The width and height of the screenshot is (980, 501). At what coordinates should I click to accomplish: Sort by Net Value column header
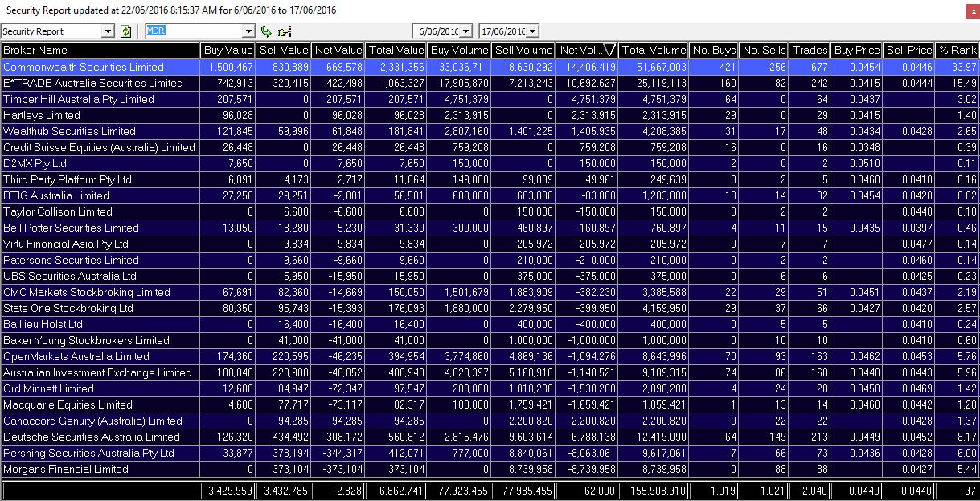[x=338, y=50]
